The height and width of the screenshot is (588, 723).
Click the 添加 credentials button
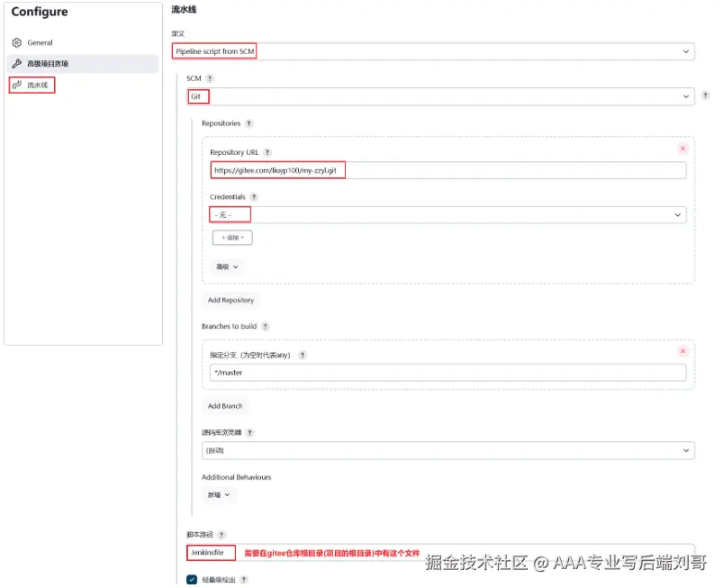[x=232, y=238]
